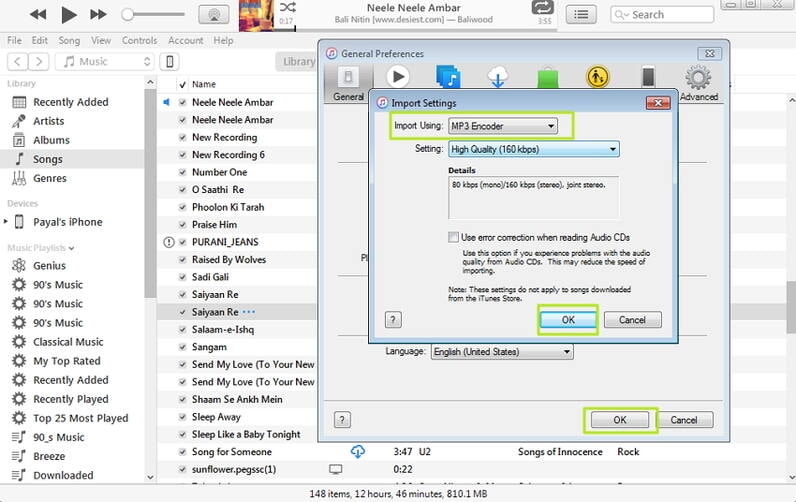
Task: Open the Up Next list icon
Action: pyautogui.click(x=581, y=15)
